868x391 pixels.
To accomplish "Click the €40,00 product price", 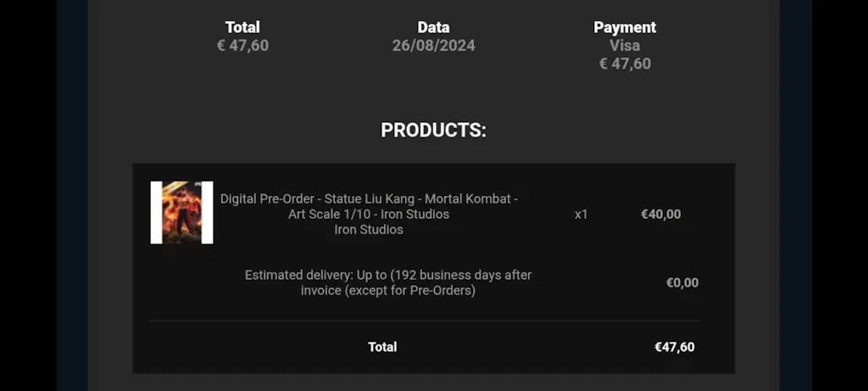I will point(660,214).
